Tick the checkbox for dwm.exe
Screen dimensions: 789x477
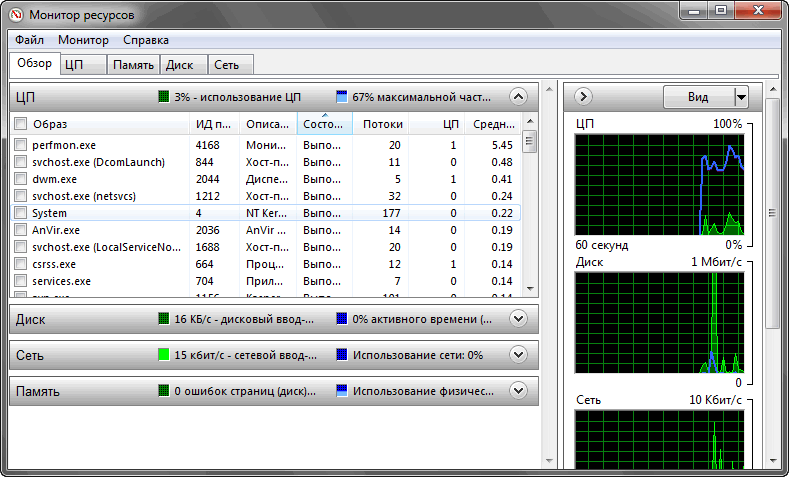(21, 180)
